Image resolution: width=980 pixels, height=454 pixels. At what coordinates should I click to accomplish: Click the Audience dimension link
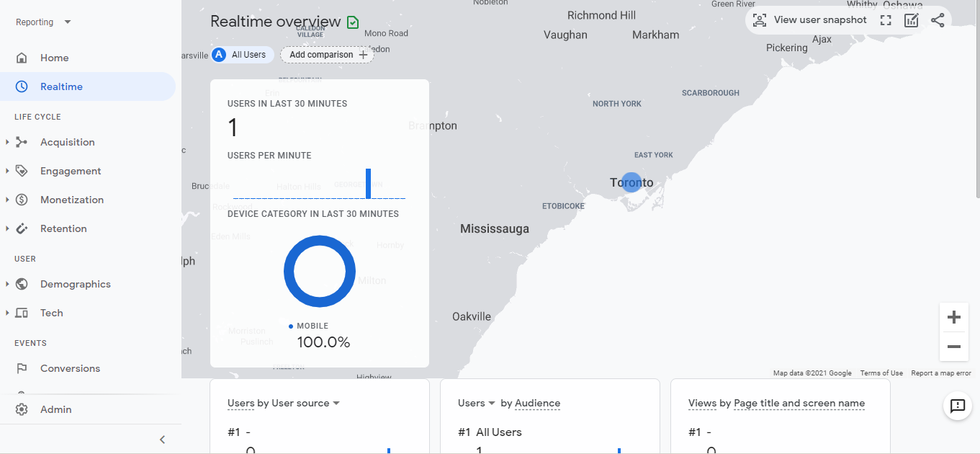click(537, 404)
